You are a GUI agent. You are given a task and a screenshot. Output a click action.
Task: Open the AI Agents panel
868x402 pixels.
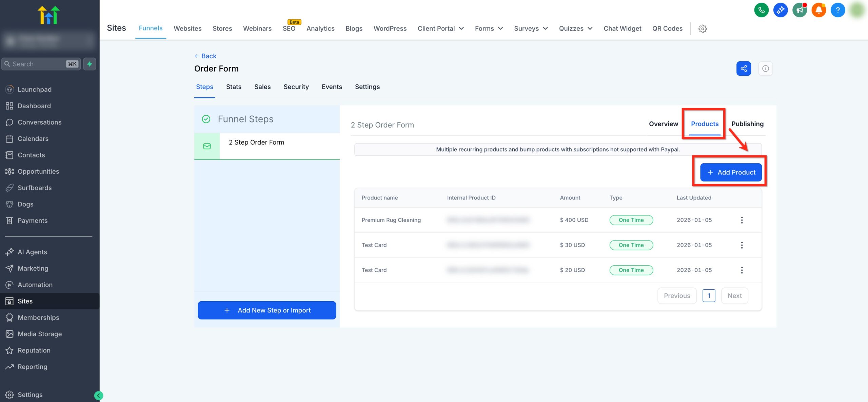tap(32, 252)
